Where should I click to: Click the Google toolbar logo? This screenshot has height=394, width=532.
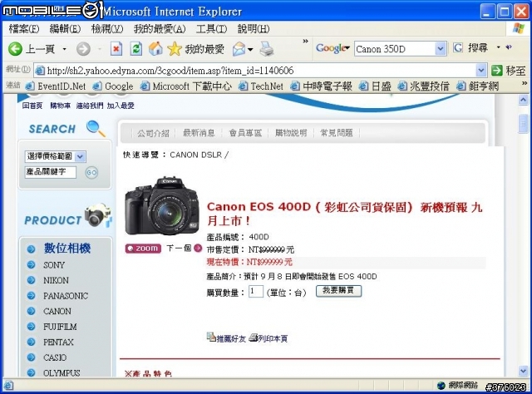tap(331, 48)
